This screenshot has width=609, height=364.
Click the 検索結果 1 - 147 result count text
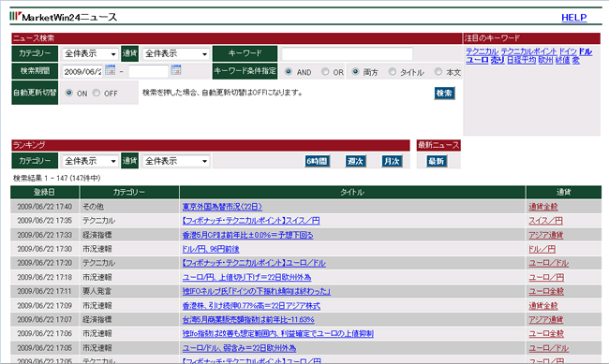point(57,178)
